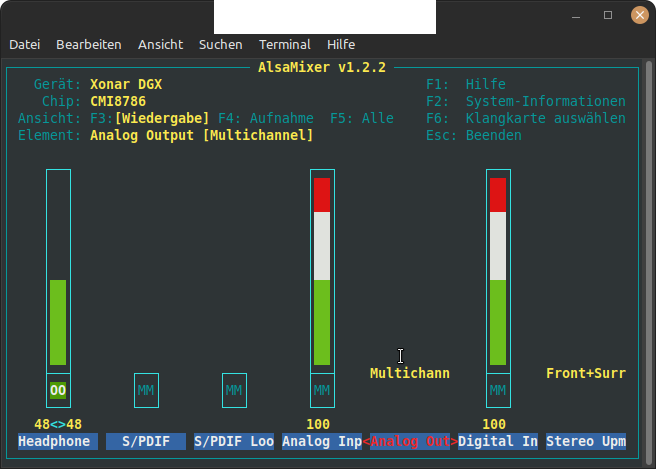656x469 pixels.
Task: Click Esc Beenden text
Action: click(474, 135)
